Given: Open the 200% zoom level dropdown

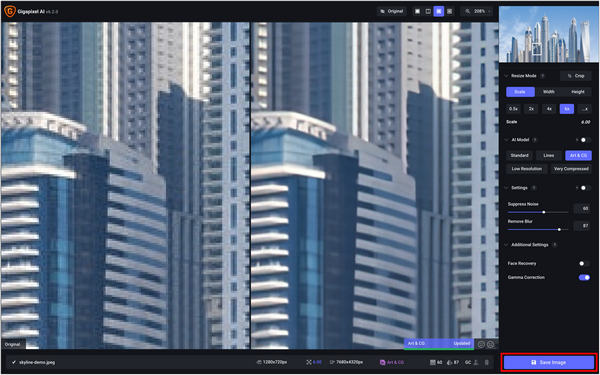Looking at the screenshot, I should click(478, 11).
